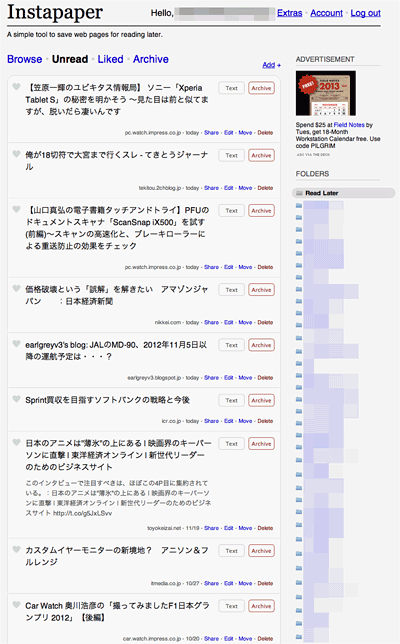Delete the icr.co.jp Sprint article
400x644 pixels.
[x=265, y=421]
